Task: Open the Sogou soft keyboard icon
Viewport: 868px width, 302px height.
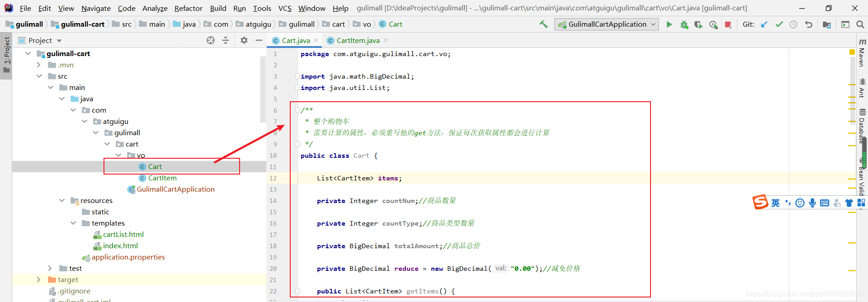Action: click(825, 203)
